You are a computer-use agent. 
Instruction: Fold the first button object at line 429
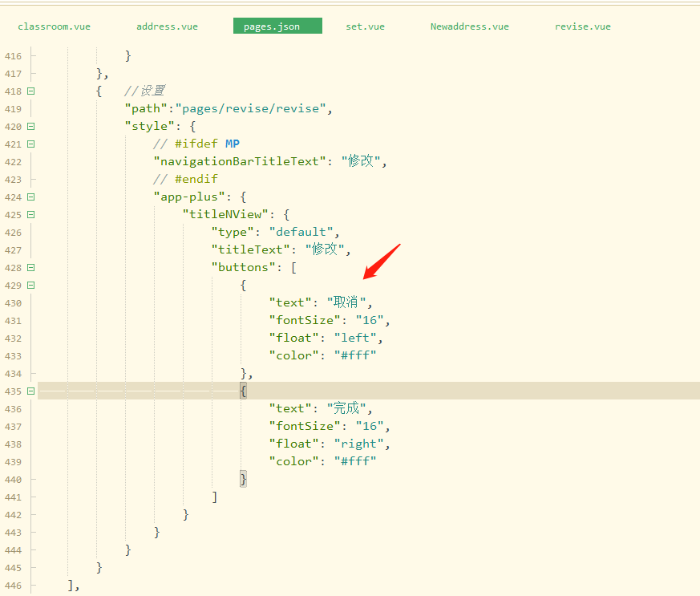[30, 286]
